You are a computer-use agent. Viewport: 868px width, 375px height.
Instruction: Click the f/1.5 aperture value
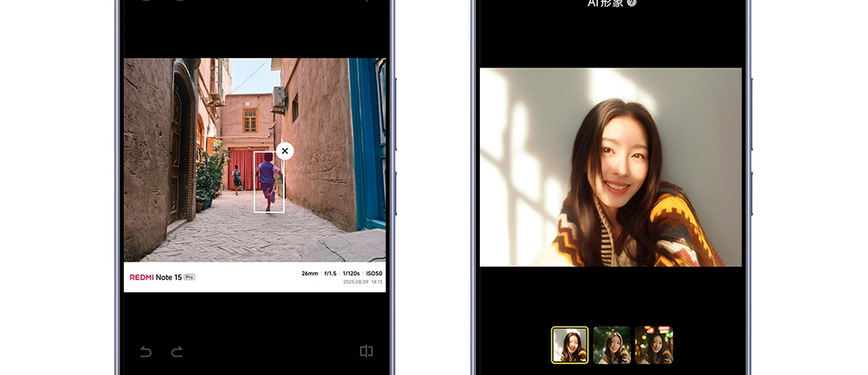point(330,274)
